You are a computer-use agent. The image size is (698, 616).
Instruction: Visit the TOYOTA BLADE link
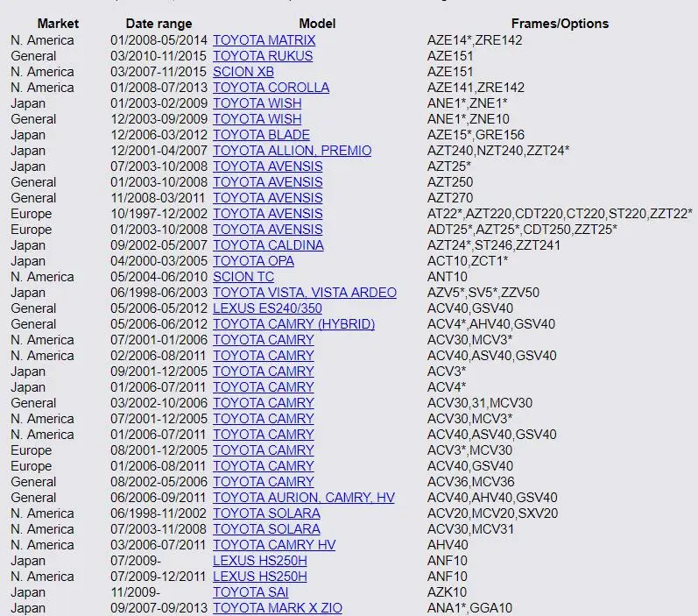261,135
